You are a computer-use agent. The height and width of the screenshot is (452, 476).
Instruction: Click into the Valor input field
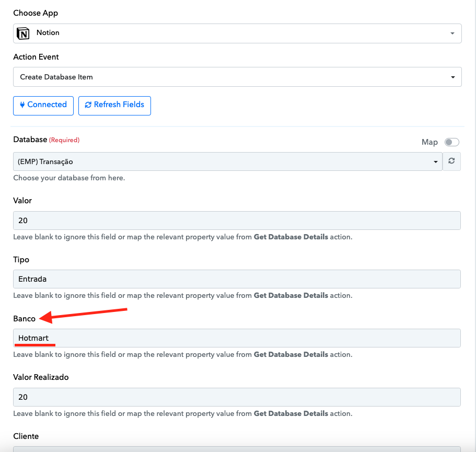[x=237, y=221]
